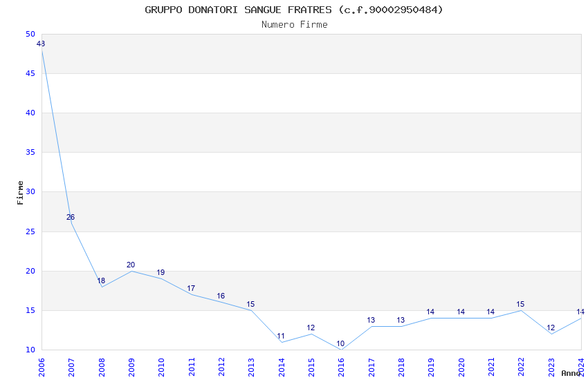Click the year label 2016

[x=341, y=367]
